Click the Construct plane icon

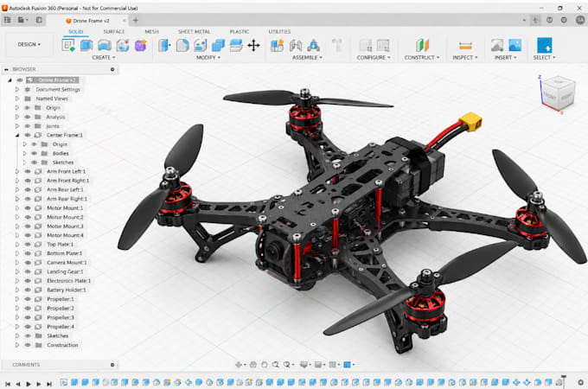click(422, 45)
